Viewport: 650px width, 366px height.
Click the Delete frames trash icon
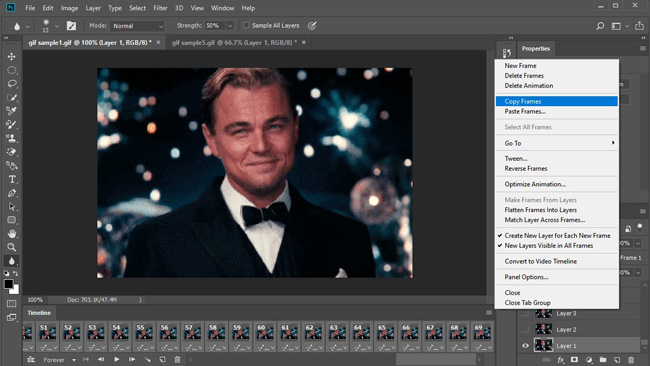(177, 359)
